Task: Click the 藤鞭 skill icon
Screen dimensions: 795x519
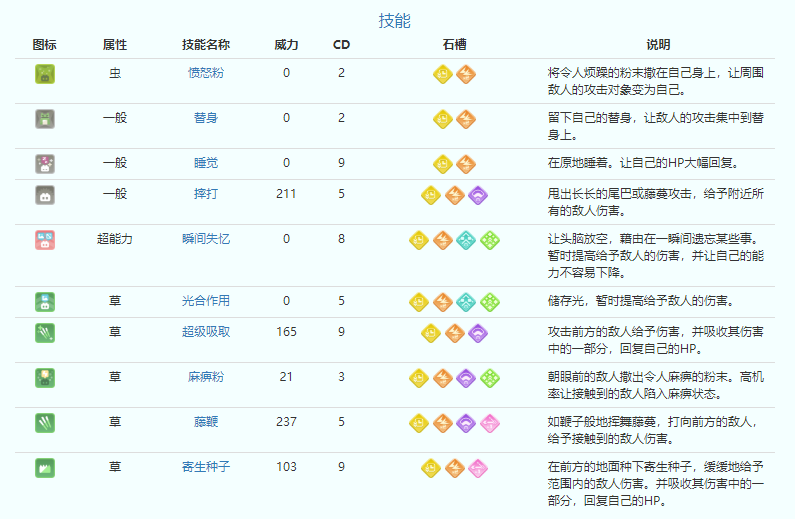Action: [45, 423]
